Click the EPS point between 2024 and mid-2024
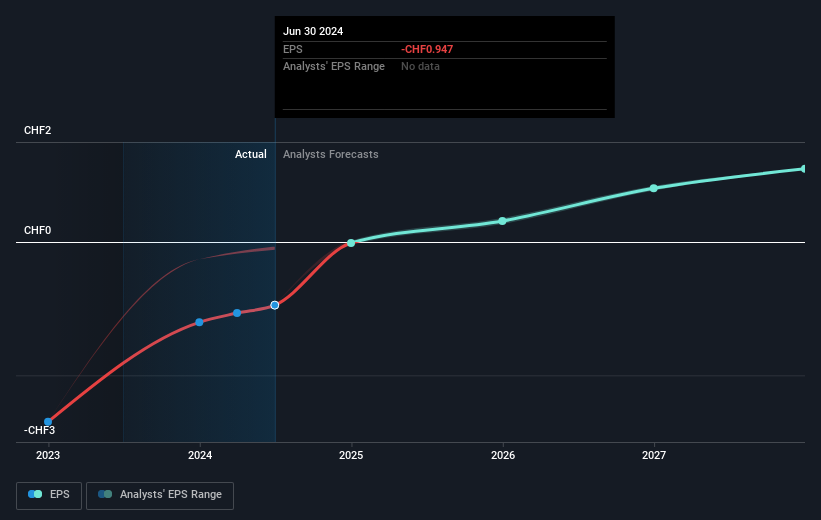 [x=237, y=313]
